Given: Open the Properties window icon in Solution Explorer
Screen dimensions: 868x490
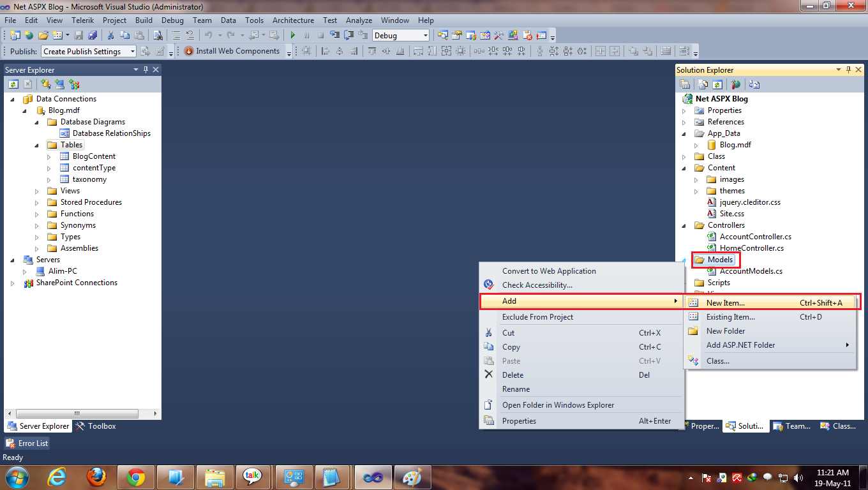Looking at the screenshot, I should pos(685,84).
